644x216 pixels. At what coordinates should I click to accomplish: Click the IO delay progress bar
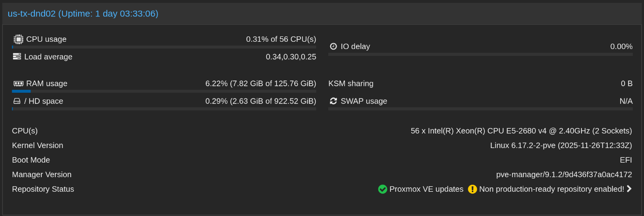pyautogui.click(x=481, y=54)
